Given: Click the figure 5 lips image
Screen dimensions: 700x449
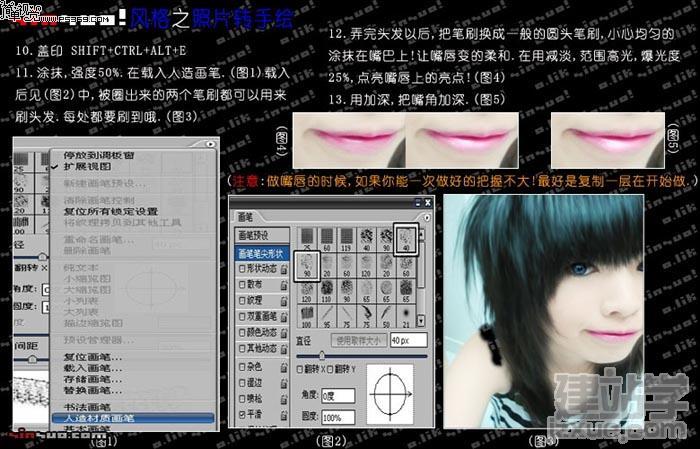Looking at the screenshot, I should coord(608,140).
